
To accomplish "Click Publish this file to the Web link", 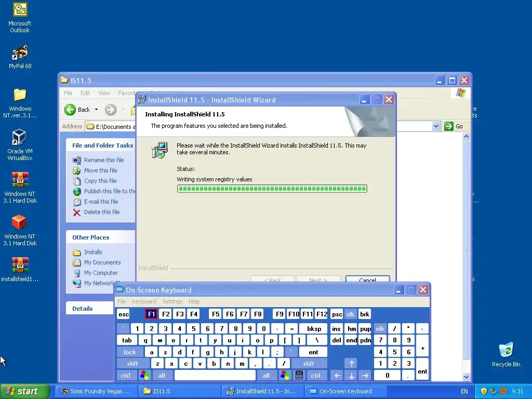I will [x=109, y=191].
